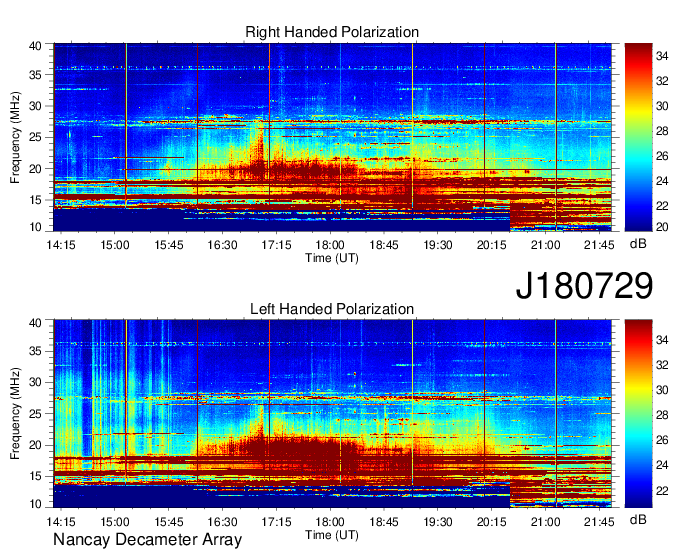The width and height of the screenshot is (680, 552).
Task: Click the lower plot colorbar
Action: pos(638,413)
